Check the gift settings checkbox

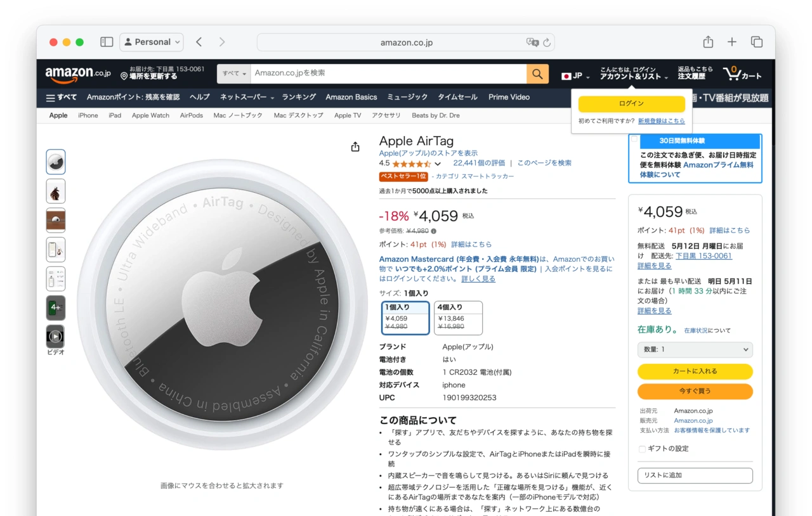coord(642,449)
